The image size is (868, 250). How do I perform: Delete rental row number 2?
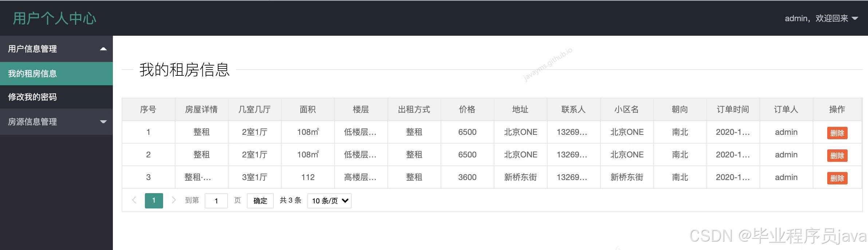pos(837,156)
